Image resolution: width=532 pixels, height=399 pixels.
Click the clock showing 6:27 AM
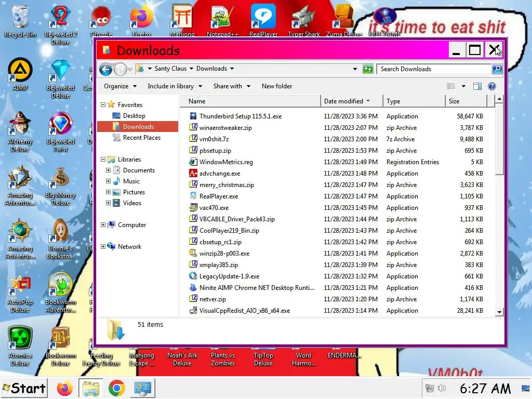tap(485, 388)
